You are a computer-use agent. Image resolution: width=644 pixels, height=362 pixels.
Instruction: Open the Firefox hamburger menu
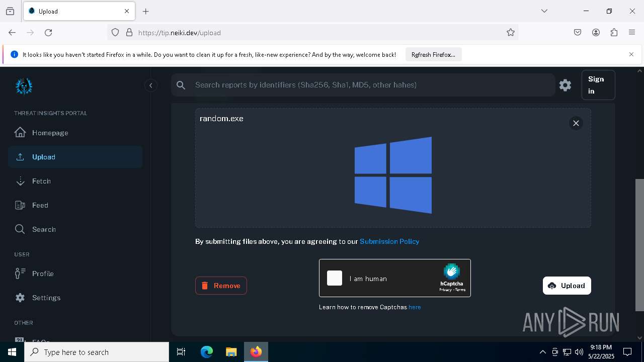(x=632, y=32)
